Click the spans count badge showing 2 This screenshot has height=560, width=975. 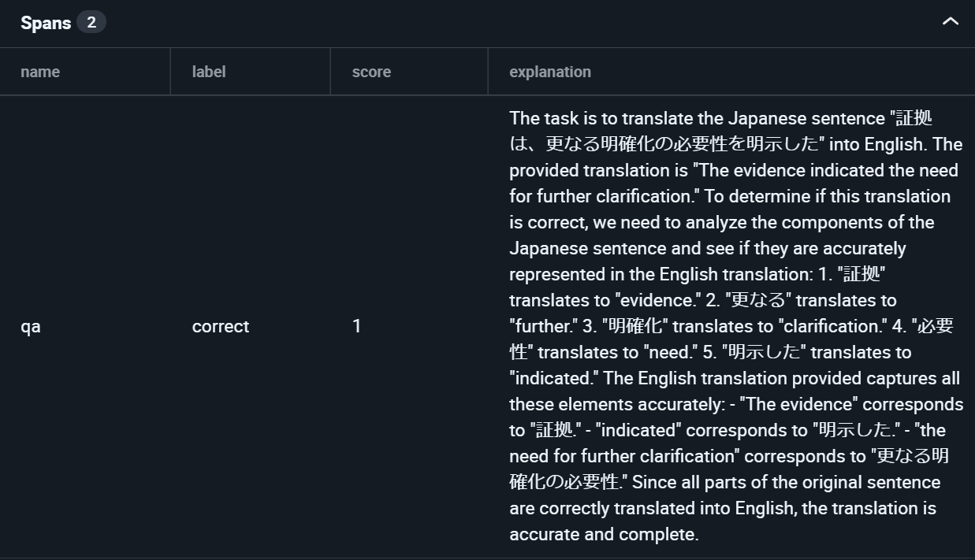[91, 23]
